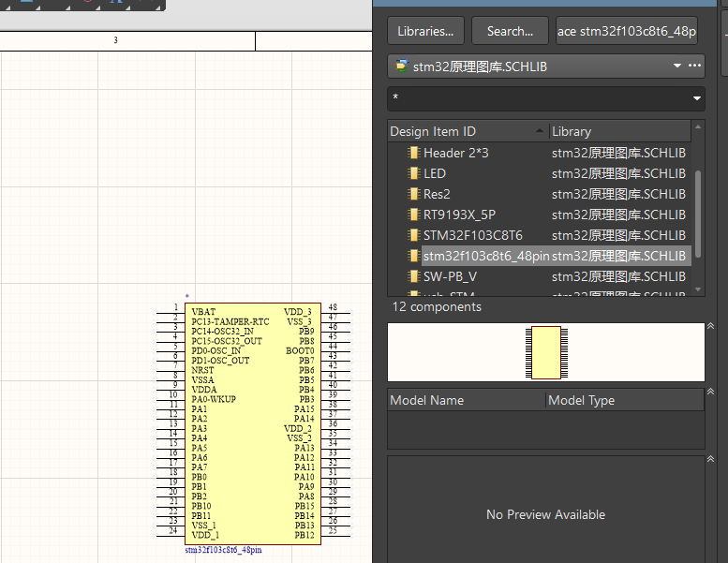Expand the filter history dropdown arrow
Image resolution: width=728 pixels, height=563 pixels.
696,98
